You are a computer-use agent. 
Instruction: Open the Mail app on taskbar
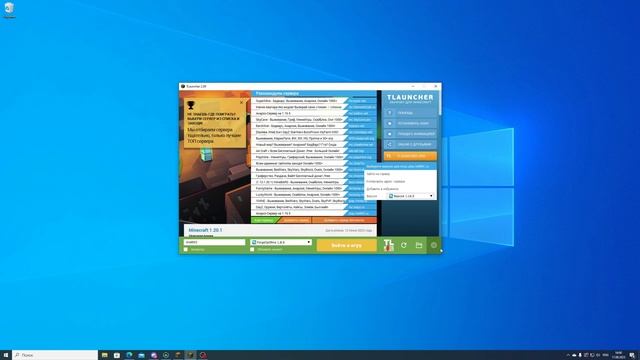[141, 355]
